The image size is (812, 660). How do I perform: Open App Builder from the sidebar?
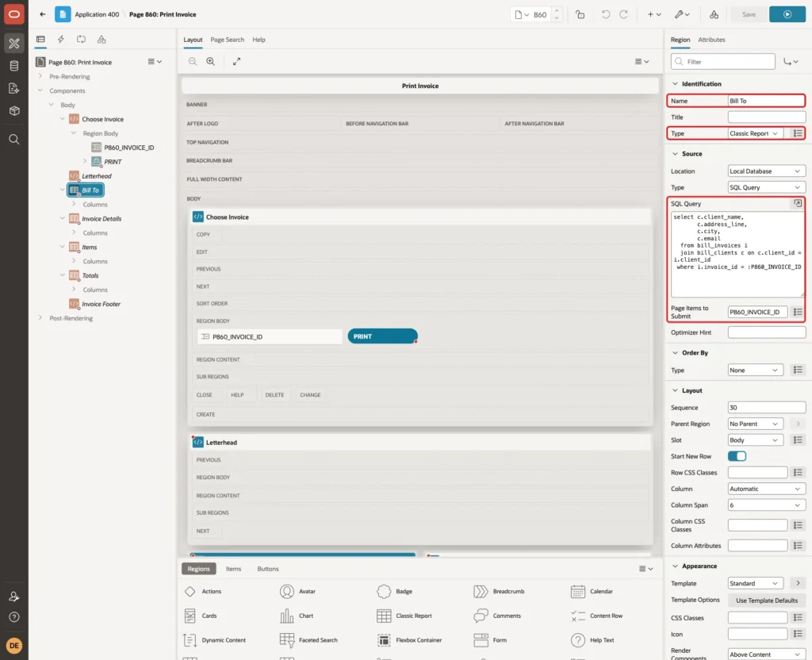[x=14, y=44]
